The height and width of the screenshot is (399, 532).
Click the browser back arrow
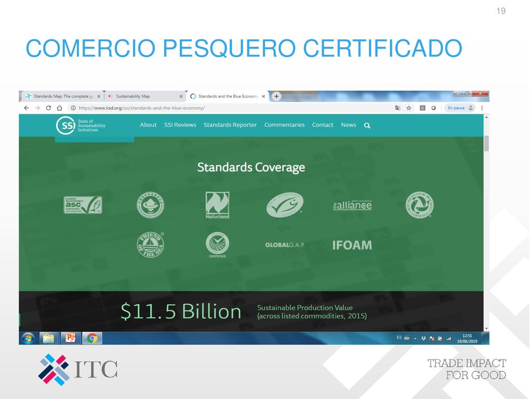coord(26,108)
